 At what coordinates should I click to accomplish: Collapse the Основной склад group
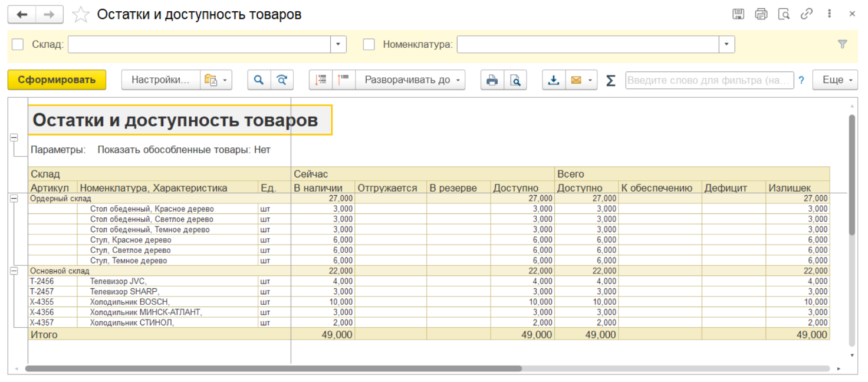click(14, 271)
